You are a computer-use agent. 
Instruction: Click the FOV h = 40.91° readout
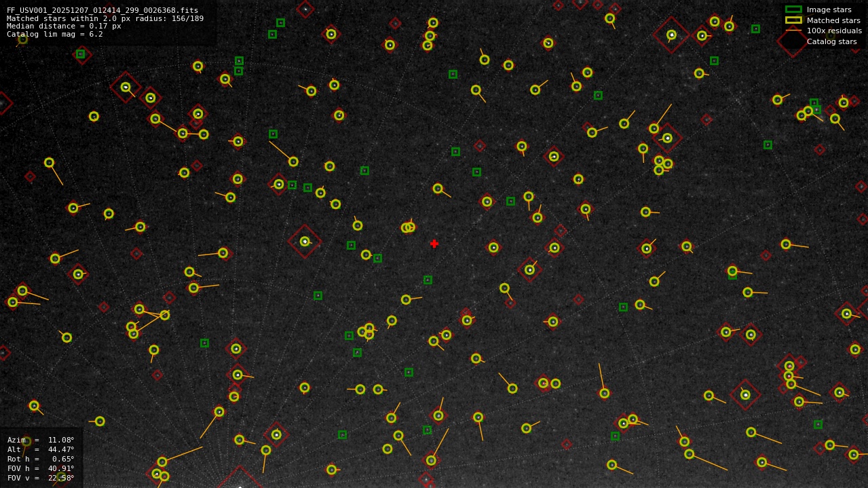(x=41, y=468)
